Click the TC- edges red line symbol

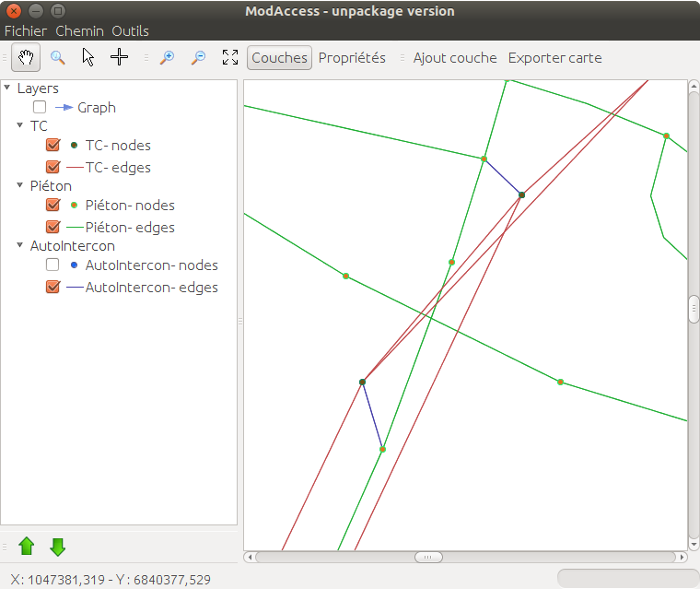(75, 168)
